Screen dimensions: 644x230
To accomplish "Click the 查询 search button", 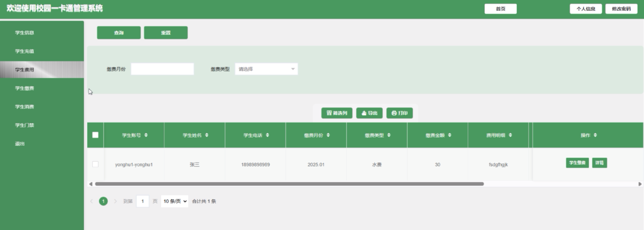I will coord(119,33).
